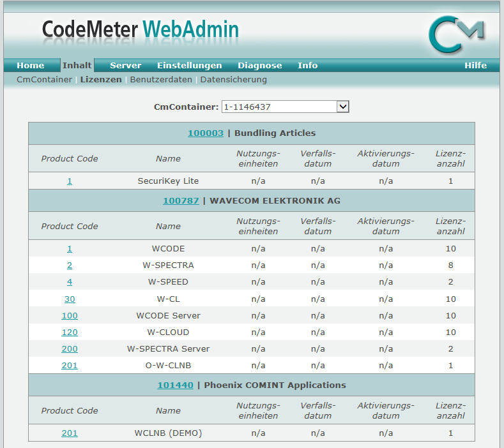The height and width of the screenshot is (448, 504).
Task: Open the Benutzerdaten submenu link
Action: (x=161, y=80)
